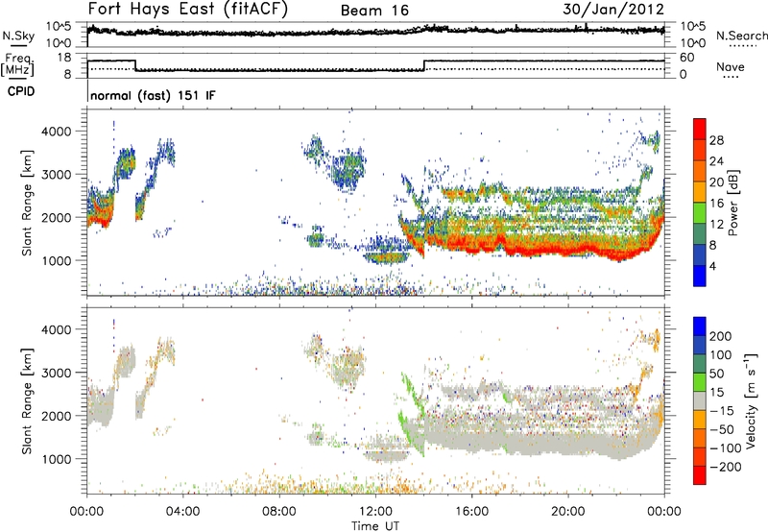Click the 18 tick on frequency axis
The height and width of the screenshot is (532, 768).
click(x=64, y=58)
